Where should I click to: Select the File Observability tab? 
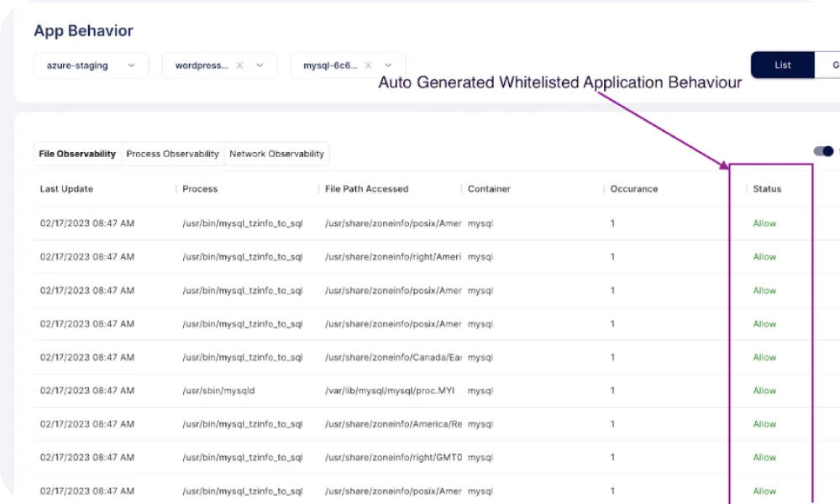pyautogui.click(x=77, y=154)
